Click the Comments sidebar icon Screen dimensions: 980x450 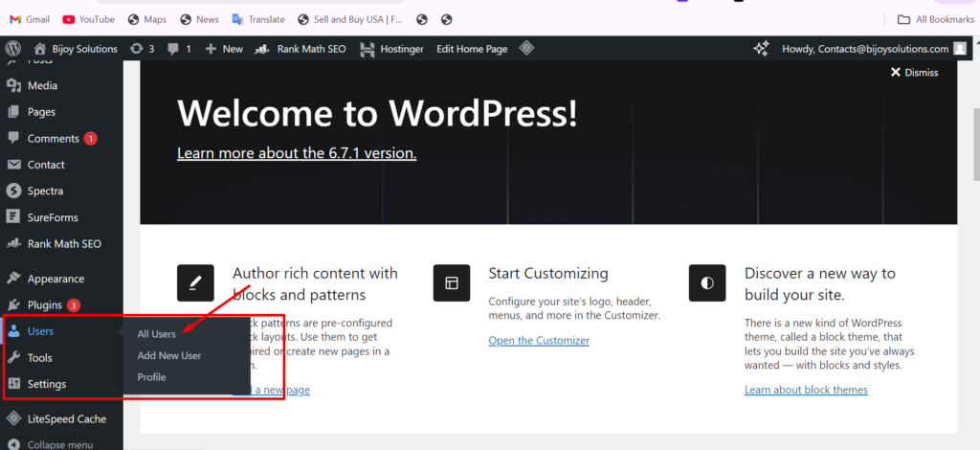(13, 138)
